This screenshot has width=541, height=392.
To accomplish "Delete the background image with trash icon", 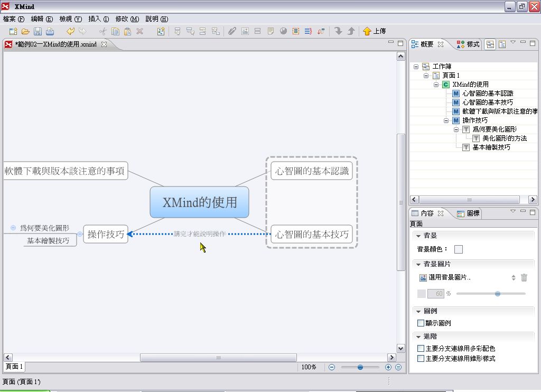I will (x=524, y=277).
